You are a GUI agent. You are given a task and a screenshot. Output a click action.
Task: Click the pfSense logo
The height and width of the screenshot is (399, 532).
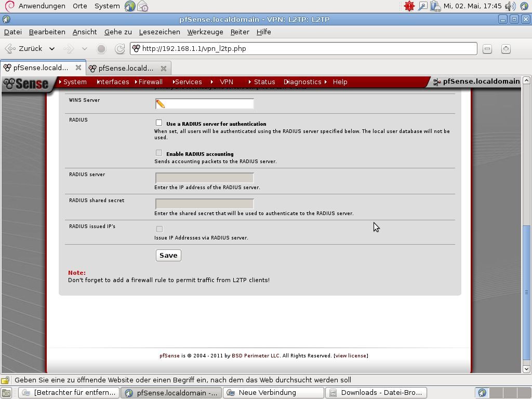(26, 84)
